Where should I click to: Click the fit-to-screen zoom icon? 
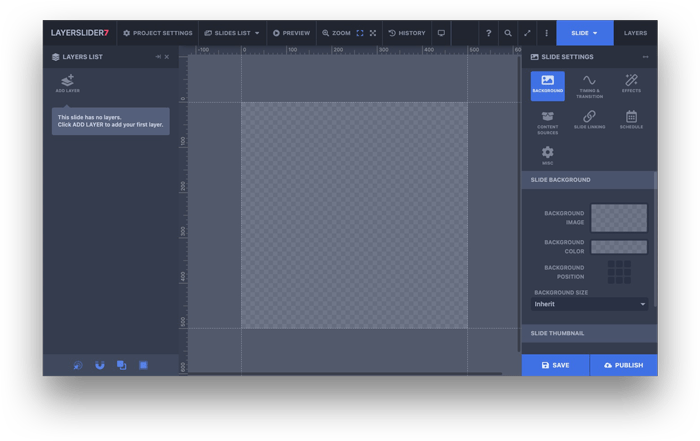click(360, 33)
